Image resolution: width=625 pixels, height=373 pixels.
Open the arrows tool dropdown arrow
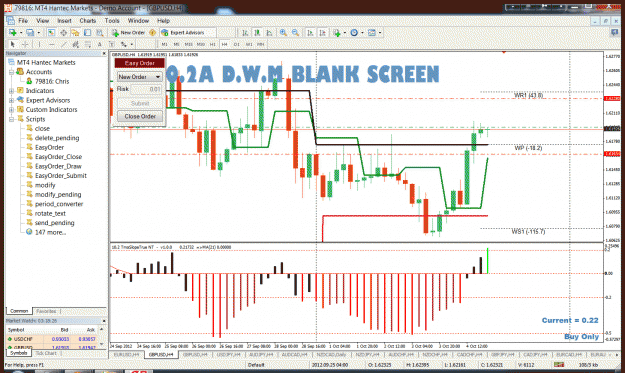tap(132, 44)
